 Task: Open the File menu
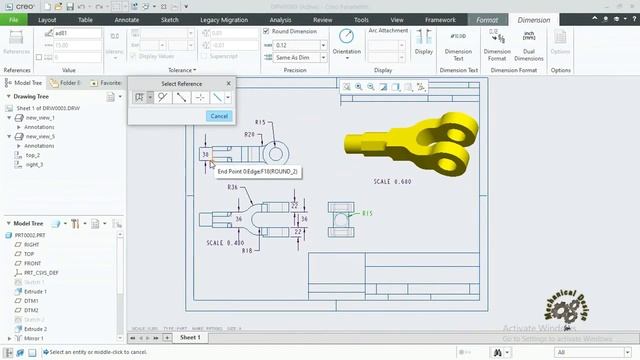(13, 20)
